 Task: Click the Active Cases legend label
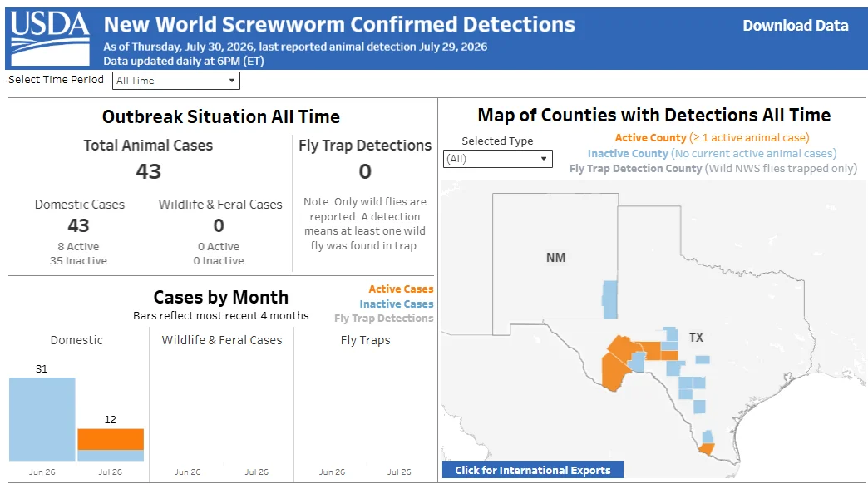tap(401, 289)
